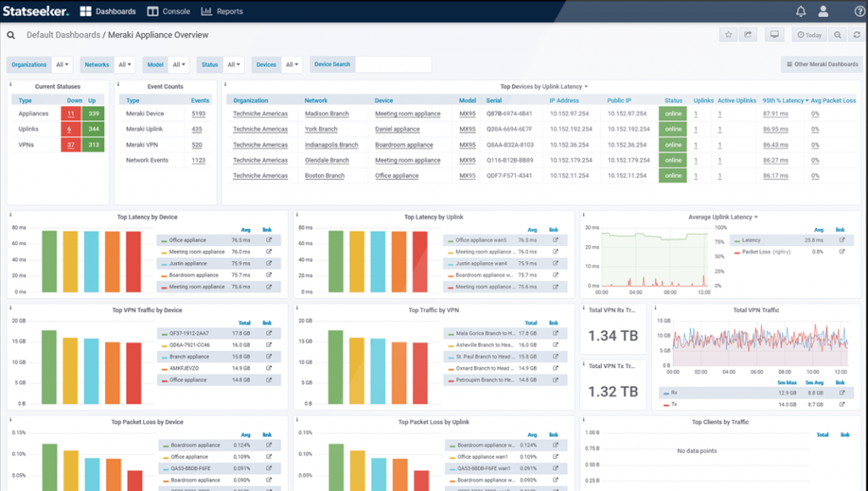Expand the Organizations filter dropdown
The image size is (868, 491).
63,64
